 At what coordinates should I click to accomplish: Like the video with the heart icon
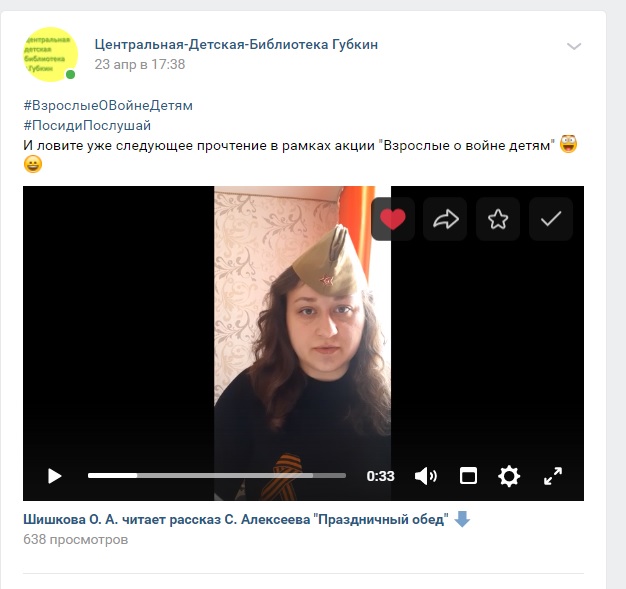(393, 219)
